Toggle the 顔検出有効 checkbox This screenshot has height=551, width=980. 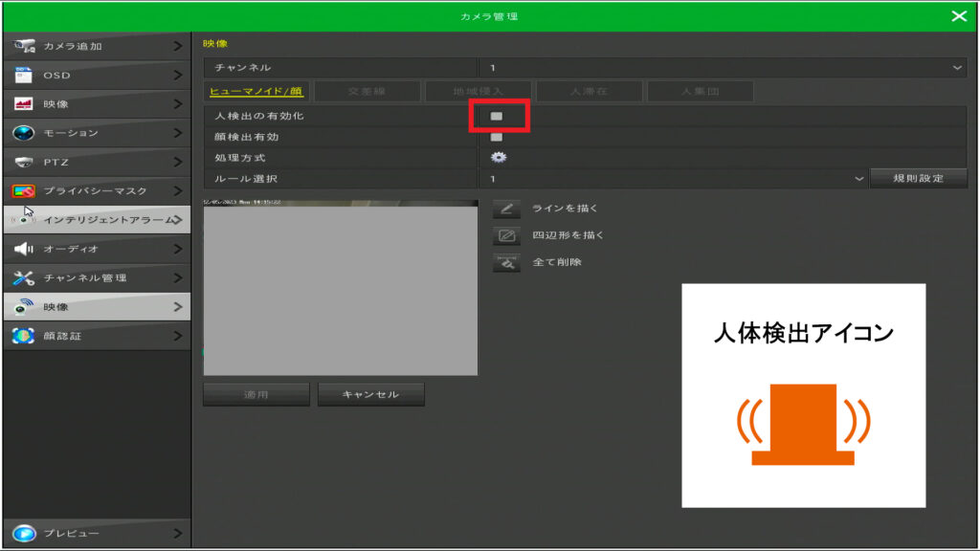tap(497, 137)
